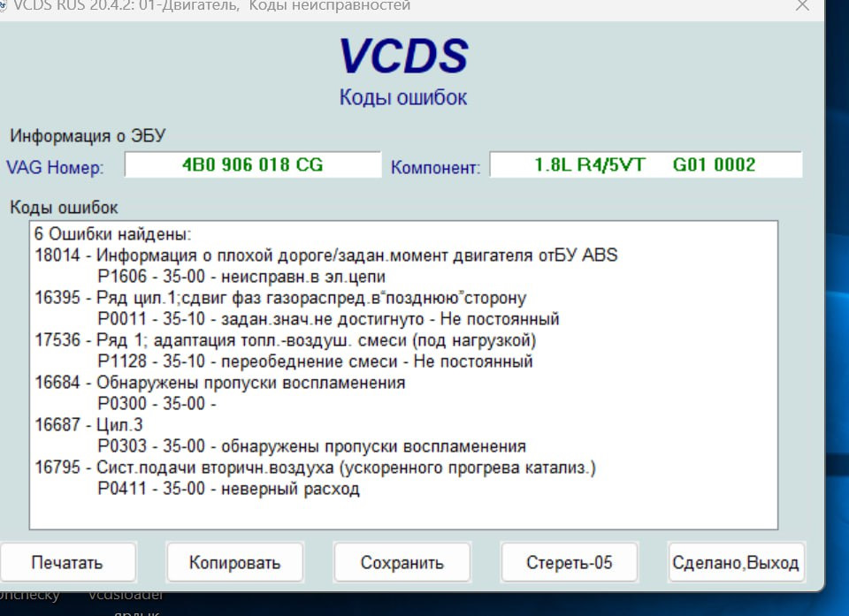
Task: Click the VCDS logo heading
Action: pyautogui.click(x=403, y=56)
